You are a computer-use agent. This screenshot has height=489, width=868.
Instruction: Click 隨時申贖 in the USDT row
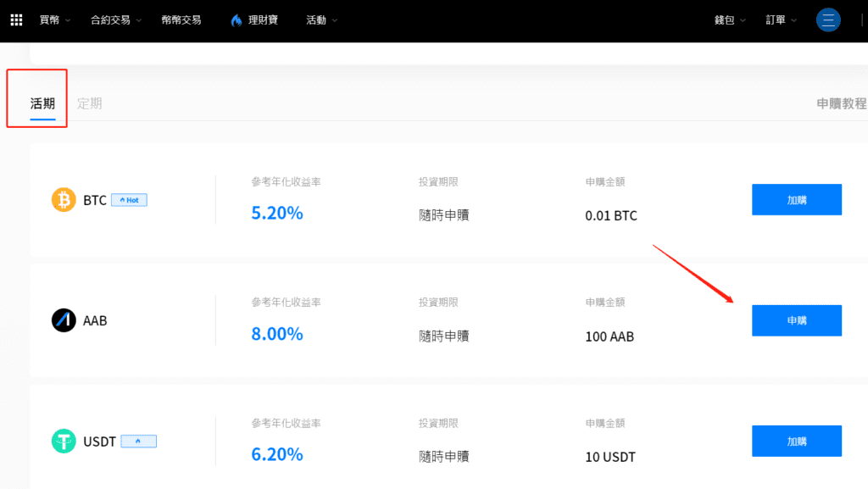tap(444, 456)
